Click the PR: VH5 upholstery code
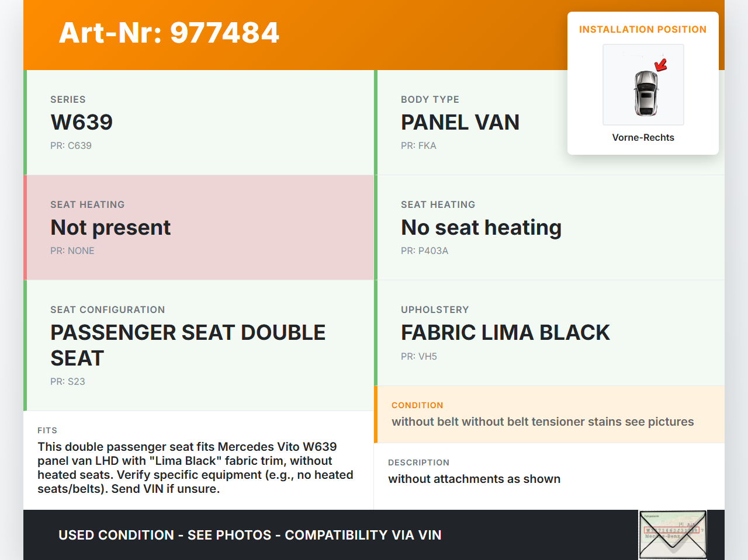748x560 pixels. [418, 356]
